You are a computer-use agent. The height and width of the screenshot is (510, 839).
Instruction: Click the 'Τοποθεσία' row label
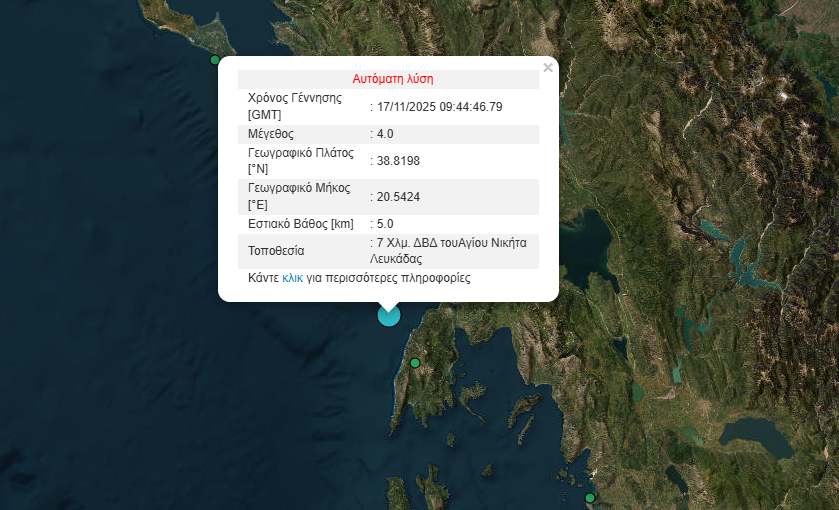tap(276, 250)
